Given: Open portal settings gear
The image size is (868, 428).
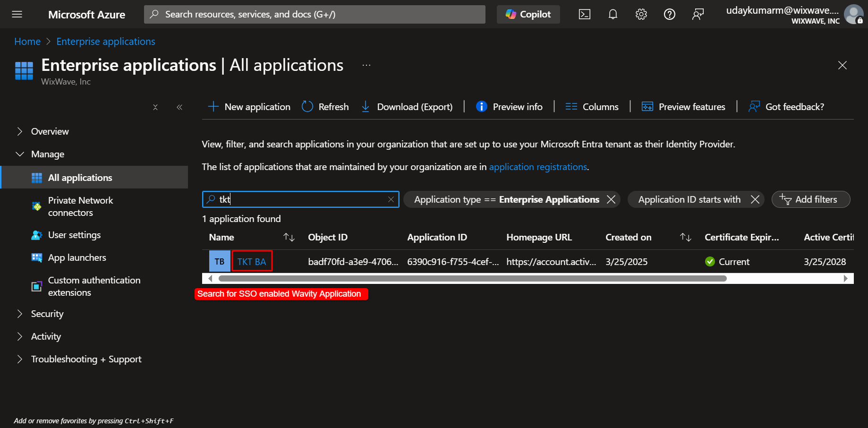Looking at the screenshot, I should point(641,14).
